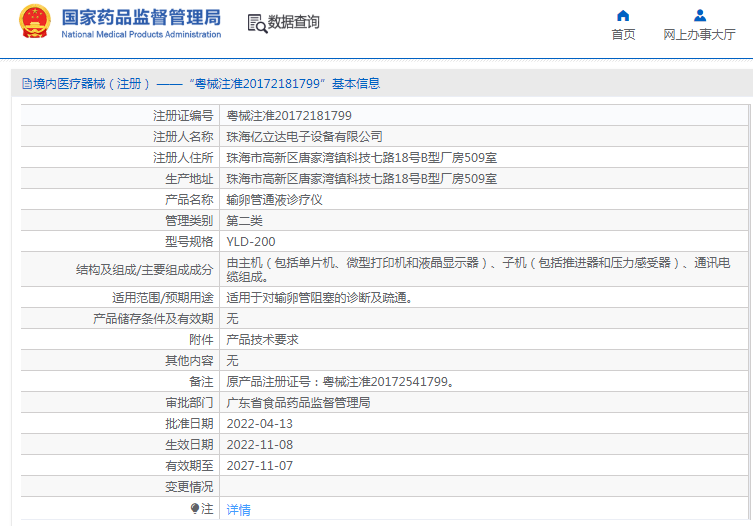Go to 网上办事大厅
The height and width of the screenshot is (526, 753).
click(700, 35)
